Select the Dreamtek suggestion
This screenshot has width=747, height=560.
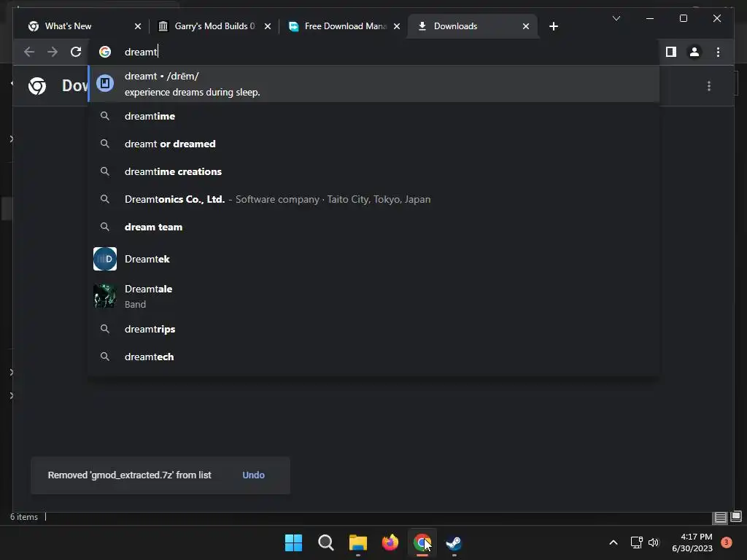coord(374,259)
